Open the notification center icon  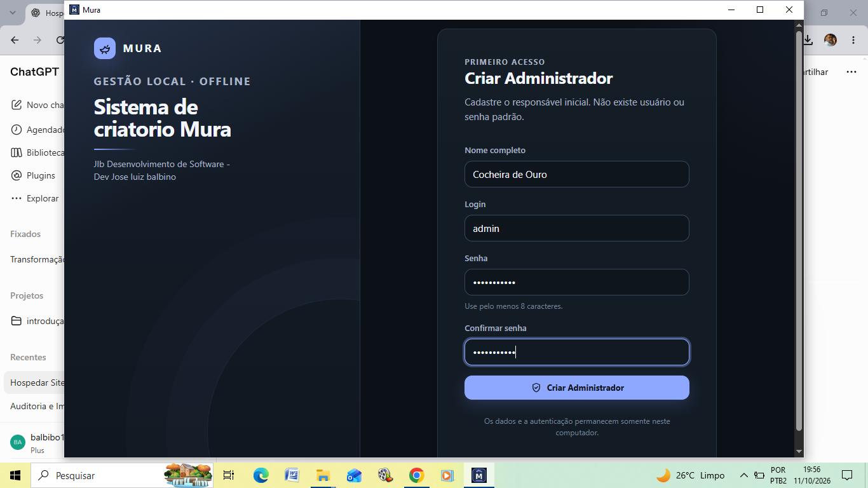[x=846, y=475]
